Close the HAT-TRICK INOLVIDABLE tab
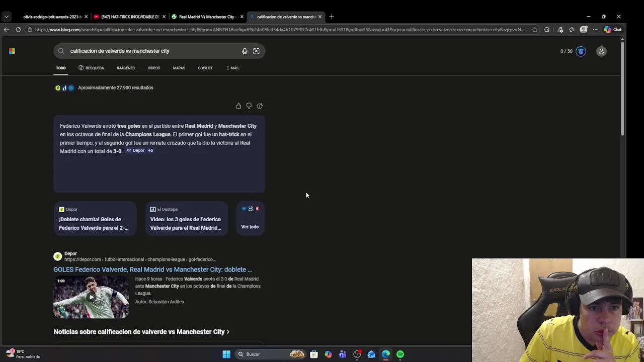Screen dimensions: 644x362 point(164,17)
